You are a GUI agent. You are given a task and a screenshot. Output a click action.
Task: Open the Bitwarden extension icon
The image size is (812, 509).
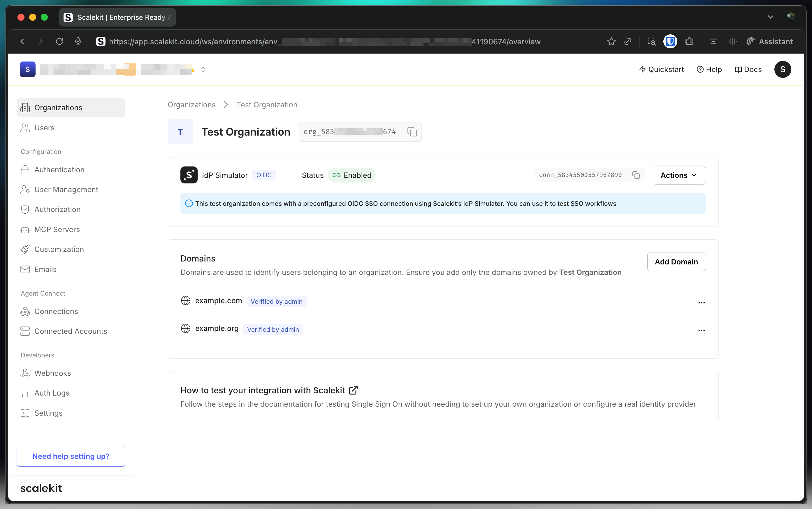click(x=670, y=41)
